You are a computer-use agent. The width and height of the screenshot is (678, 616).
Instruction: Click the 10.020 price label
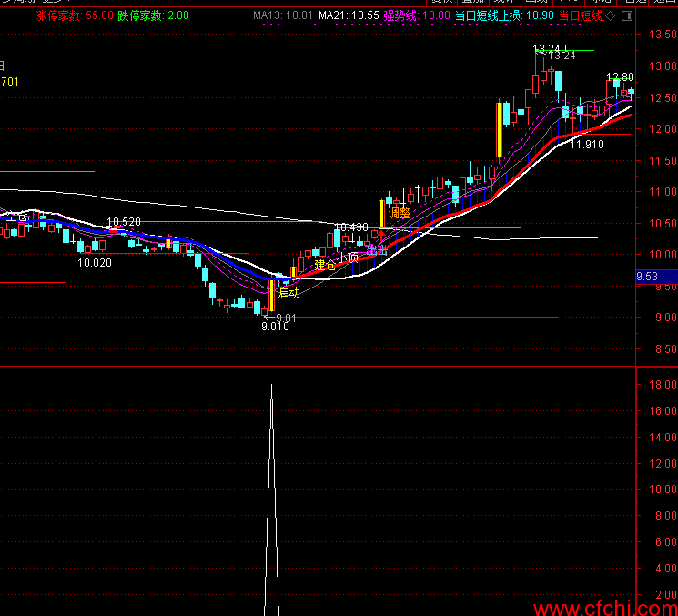95,262
